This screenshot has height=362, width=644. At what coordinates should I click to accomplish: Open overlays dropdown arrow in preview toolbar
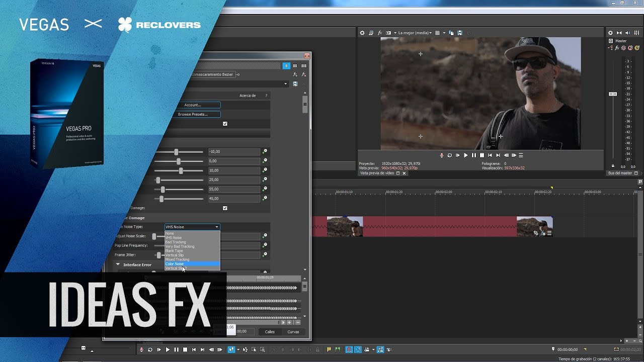coord(444,33)
